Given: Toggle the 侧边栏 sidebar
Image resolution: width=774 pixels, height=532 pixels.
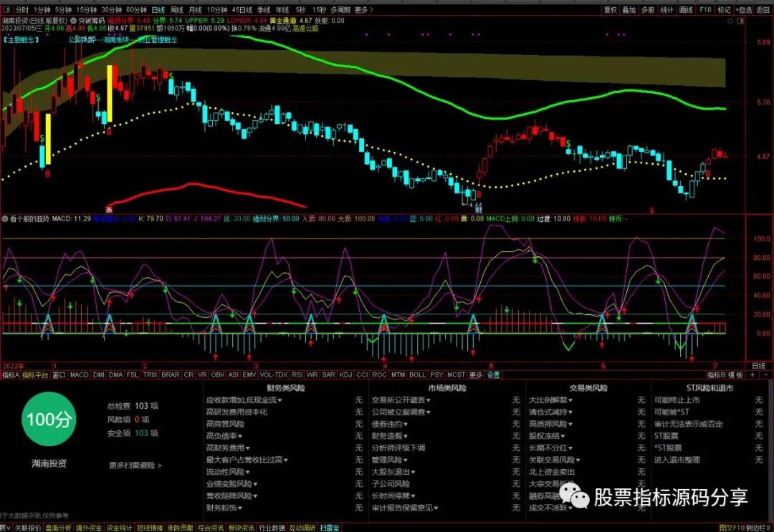Looking at the screenshot, I should pos(758,528).
